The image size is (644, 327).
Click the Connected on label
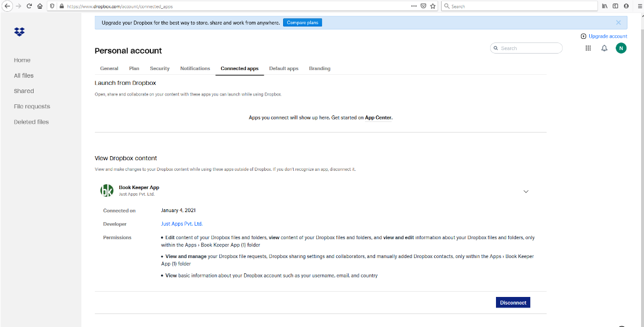[119, 210]
